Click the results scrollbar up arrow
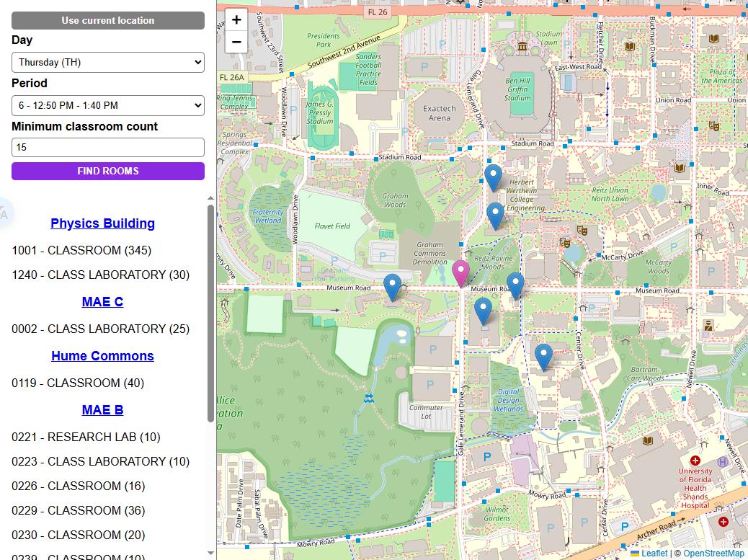Screen dimensions: 748x560 [211, 198]
